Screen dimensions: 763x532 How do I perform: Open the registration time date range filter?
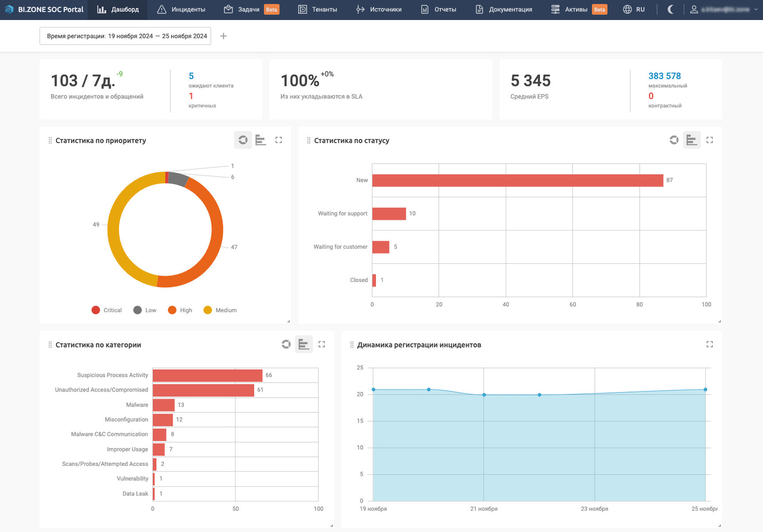point(125,36)
